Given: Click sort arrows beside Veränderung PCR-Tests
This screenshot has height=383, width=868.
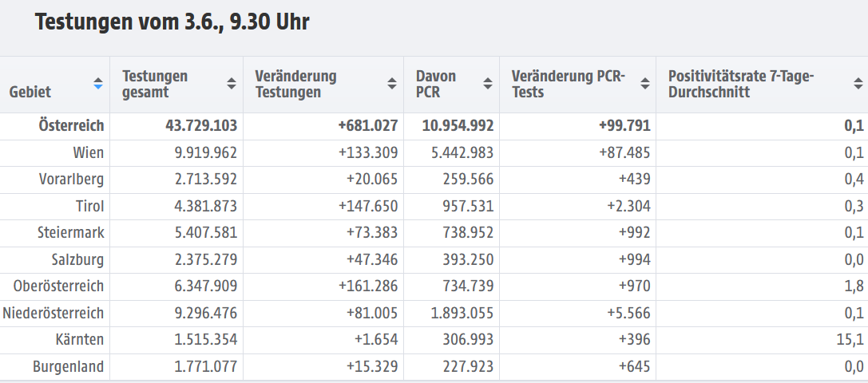Looking at the screenshot, I should click(644, 83).
